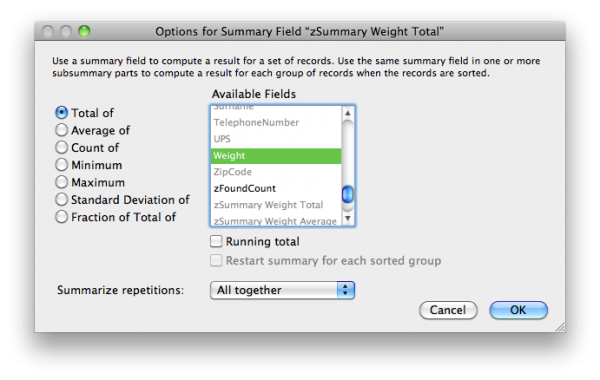Pick the Minimum summary option
This screenshot has width=600, height=380.
point(61,165)
